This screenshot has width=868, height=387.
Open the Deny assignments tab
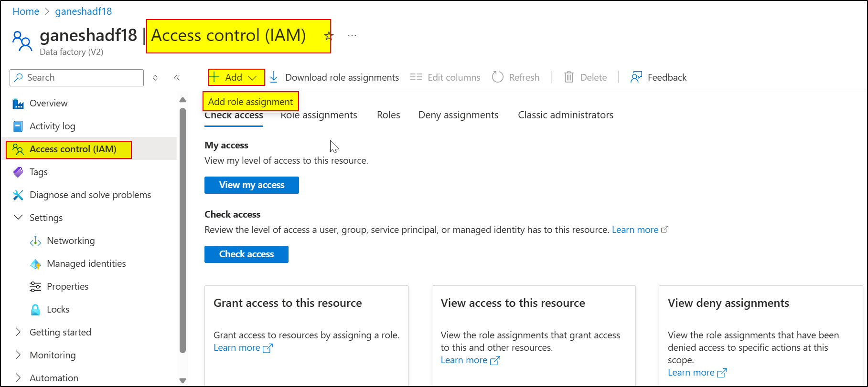(x=458, y=115)
